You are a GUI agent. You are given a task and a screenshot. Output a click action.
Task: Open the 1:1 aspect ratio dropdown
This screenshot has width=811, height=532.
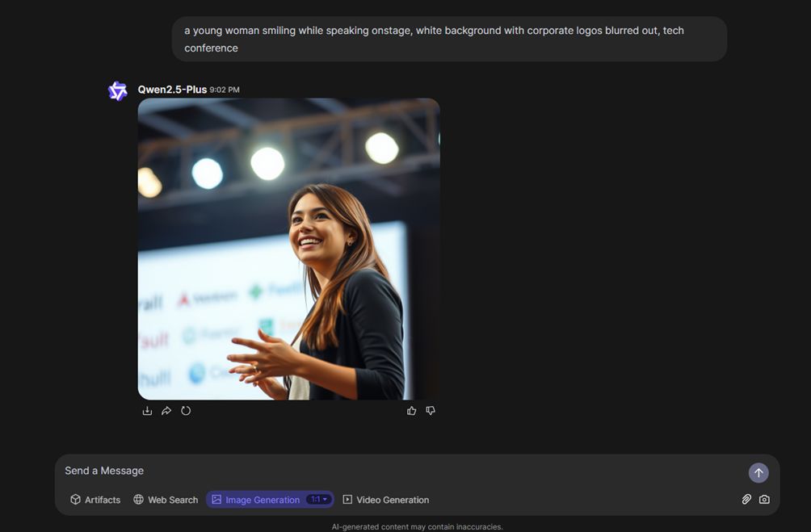tap(318, 500)
